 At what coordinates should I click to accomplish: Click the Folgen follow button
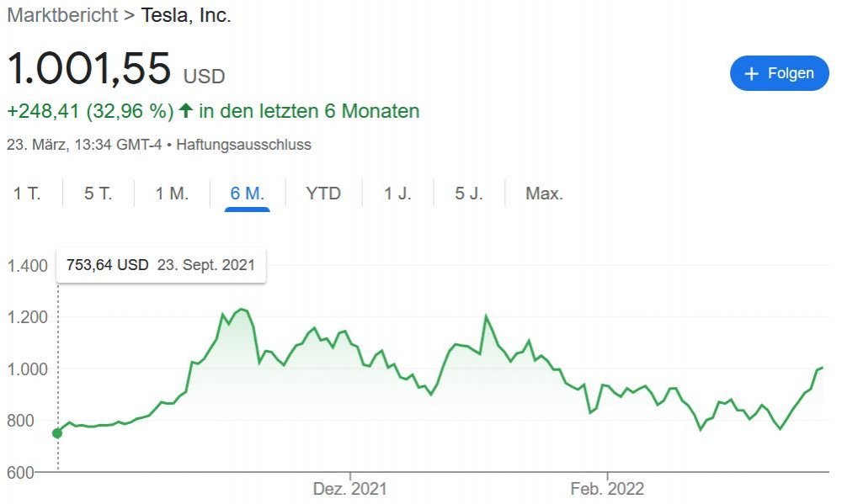pos(779,73)
